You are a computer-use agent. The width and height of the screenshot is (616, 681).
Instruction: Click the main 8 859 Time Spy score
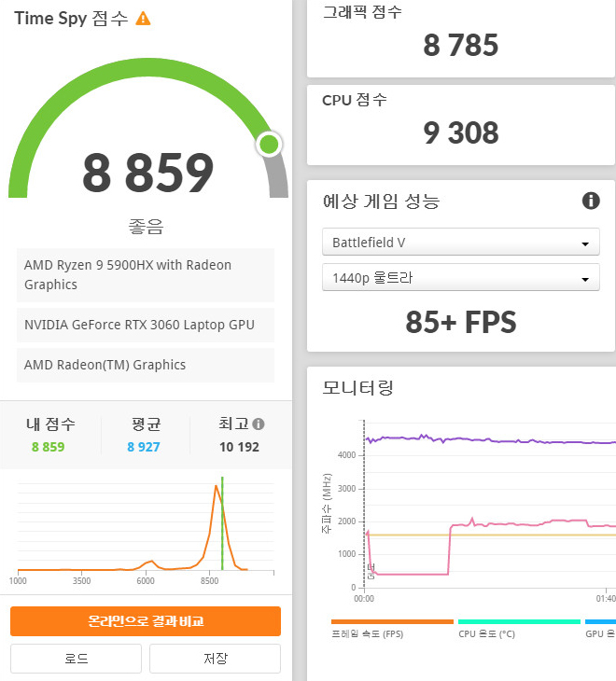pos(147,173)
